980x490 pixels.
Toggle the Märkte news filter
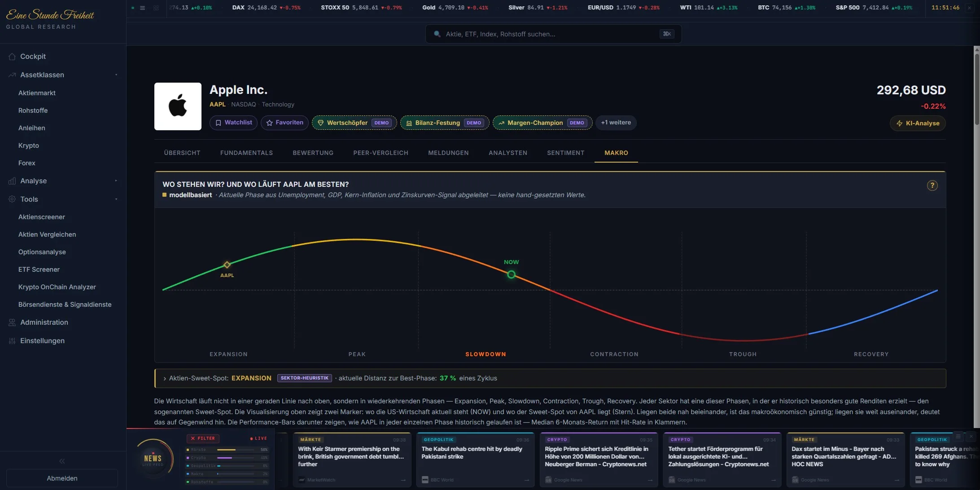pyautogui.click(x=227, y=450)
